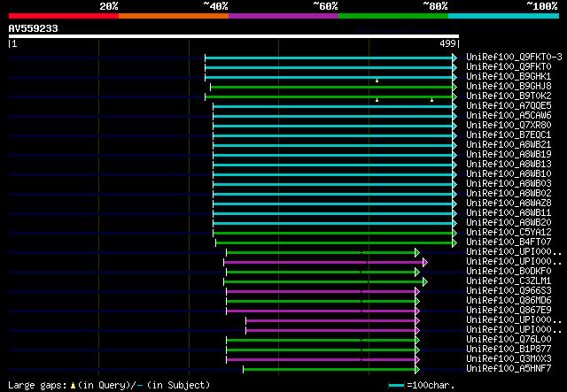
Task: Click the red 20% identity legend segment
Action: pyautogui.click(x=64, y=16)
